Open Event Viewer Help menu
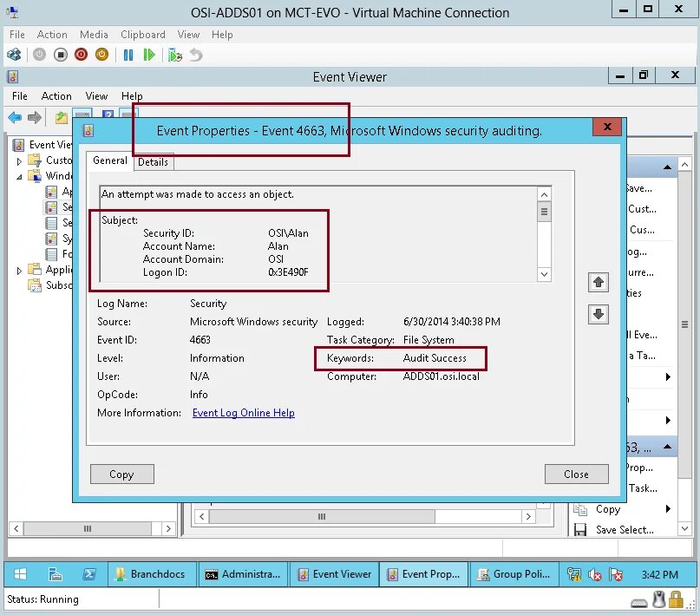 pyautogui.click(x=132, y=96)
